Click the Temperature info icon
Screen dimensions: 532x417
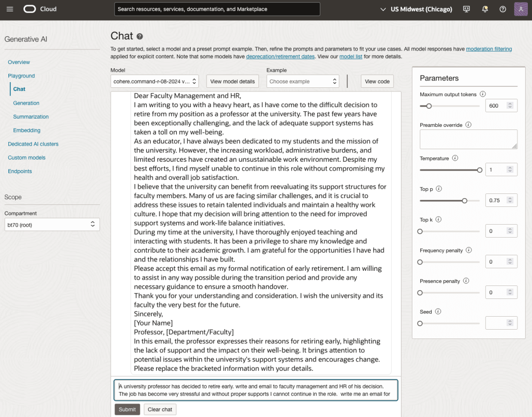[455, 158]
